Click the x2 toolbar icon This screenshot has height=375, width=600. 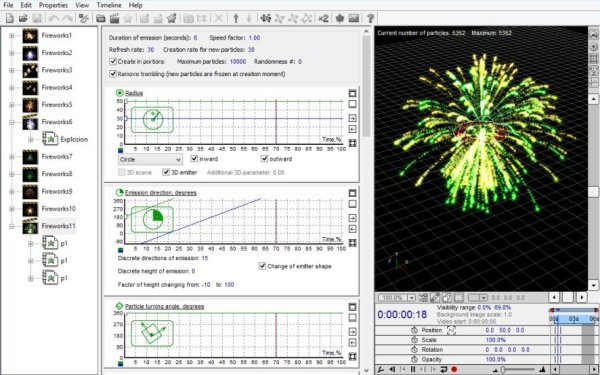pyautogui.click(x=324, y=18)
